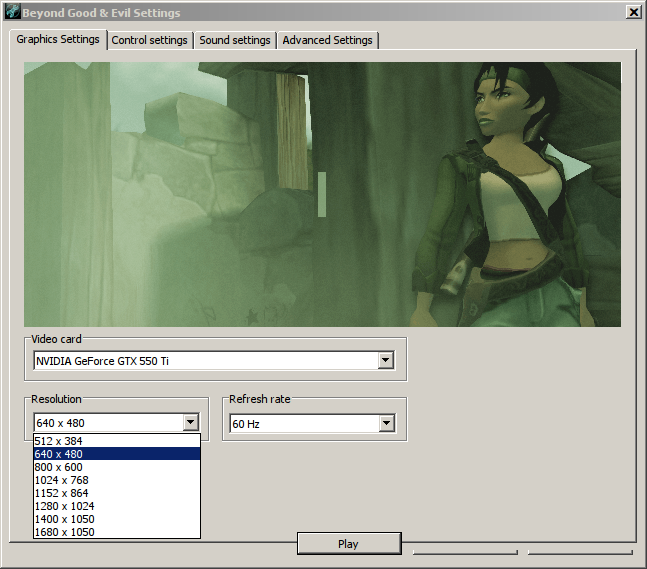647x569 pixels.
Task: Choose 1024 x 768 resolution option
Action: 117,480
